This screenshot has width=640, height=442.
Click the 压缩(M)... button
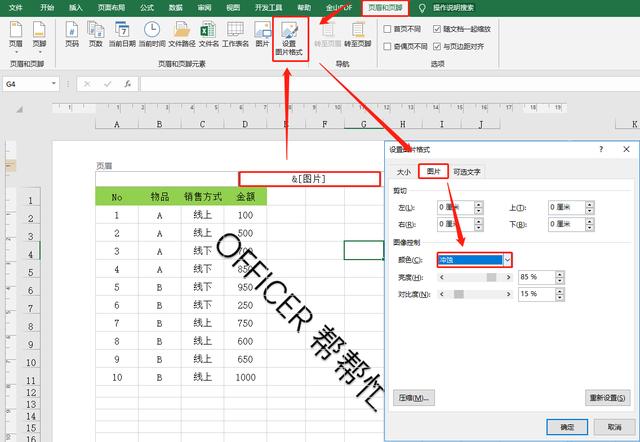pyautogui.click(x=413, y=398)
